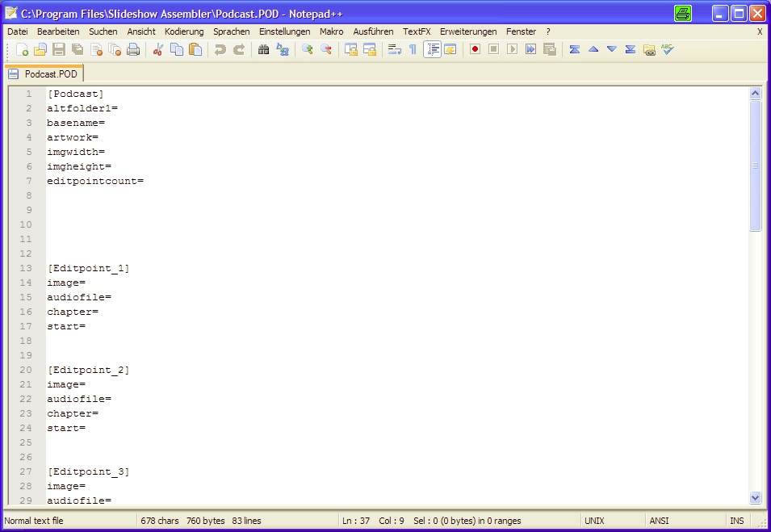
Task: Select the Podcast.POD document tab
Action: coord(45,73)
